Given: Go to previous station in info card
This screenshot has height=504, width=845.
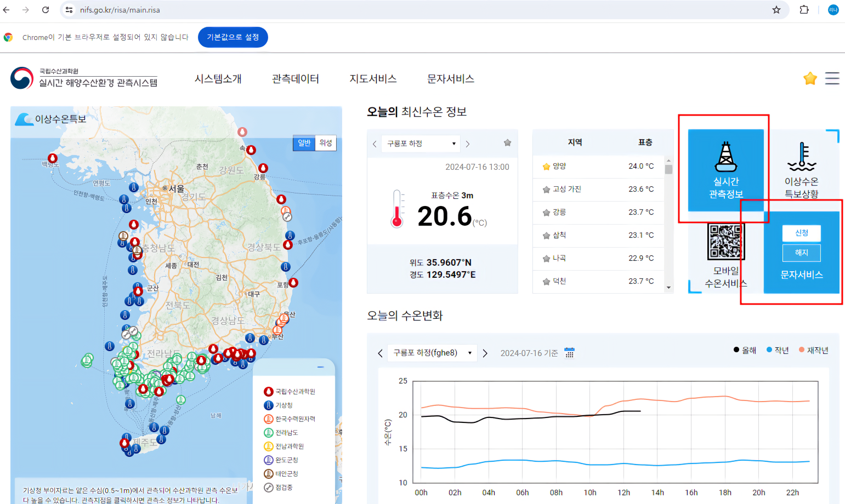Looking at the screenshot, I should coord(375,144).
